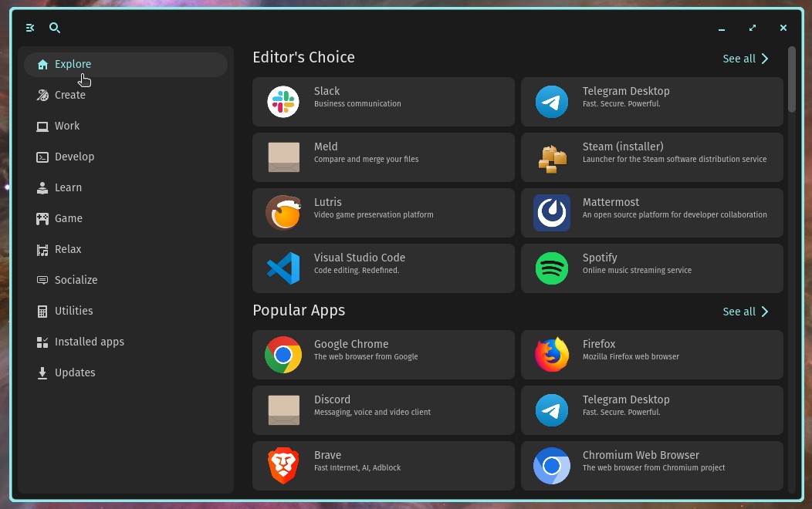
Task: Click the Updates download arrow icon
Action: click(x=42, y=373)
